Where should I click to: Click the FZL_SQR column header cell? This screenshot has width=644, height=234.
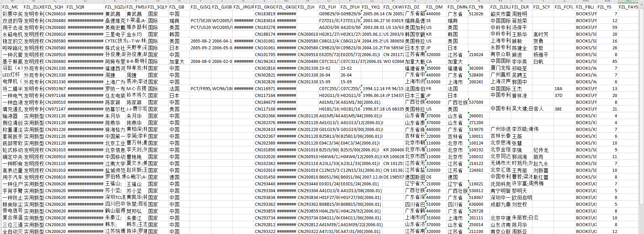85,7
